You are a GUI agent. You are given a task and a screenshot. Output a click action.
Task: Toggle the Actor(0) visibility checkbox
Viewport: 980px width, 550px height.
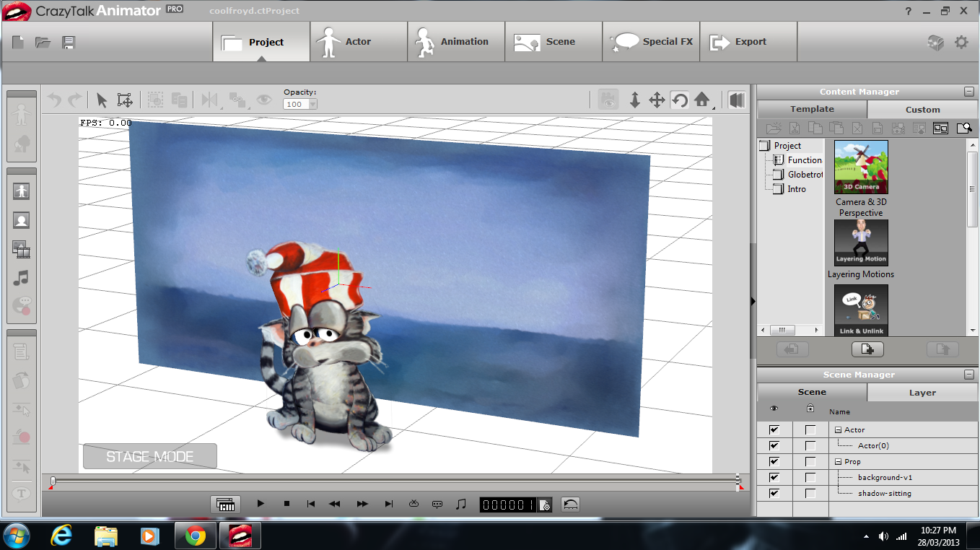[x=774, y=445]
